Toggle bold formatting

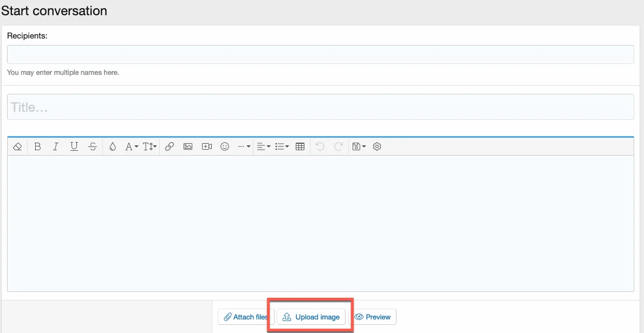[37, 146]
